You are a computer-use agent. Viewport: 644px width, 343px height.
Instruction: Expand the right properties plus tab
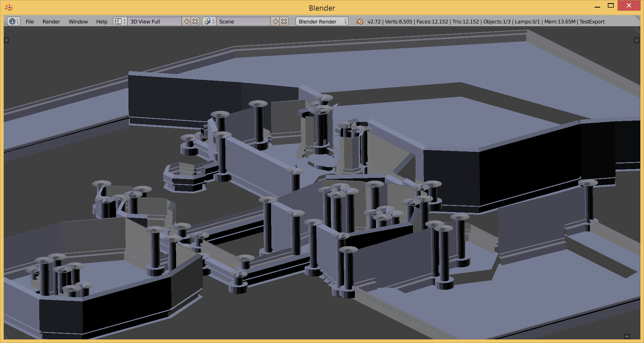pos(636,40)
